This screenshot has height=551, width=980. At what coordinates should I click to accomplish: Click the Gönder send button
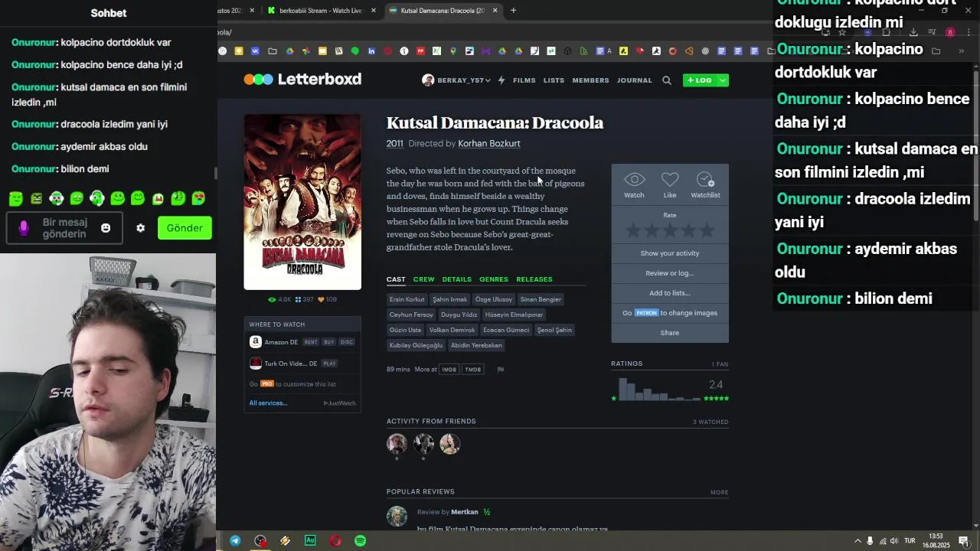[185, 228]
